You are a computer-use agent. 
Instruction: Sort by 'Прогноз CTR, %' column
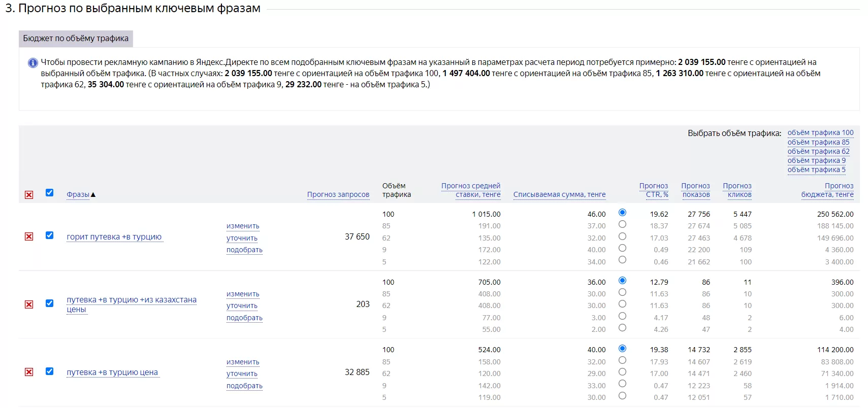(x=654, y=190)
